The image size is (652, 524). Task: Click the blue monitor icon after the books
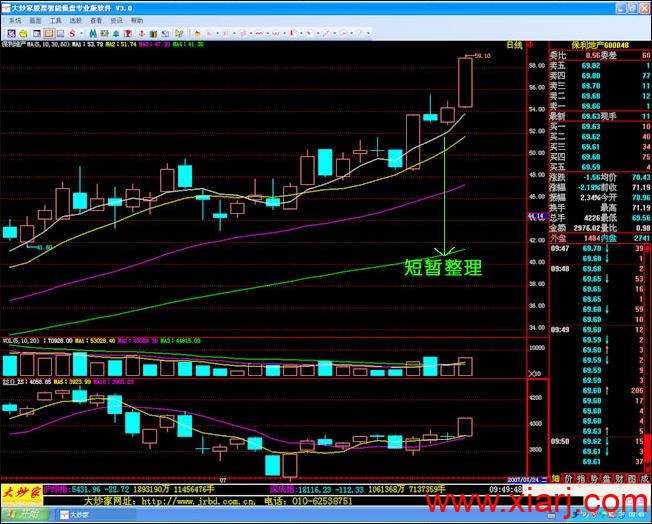click(165, 33)
